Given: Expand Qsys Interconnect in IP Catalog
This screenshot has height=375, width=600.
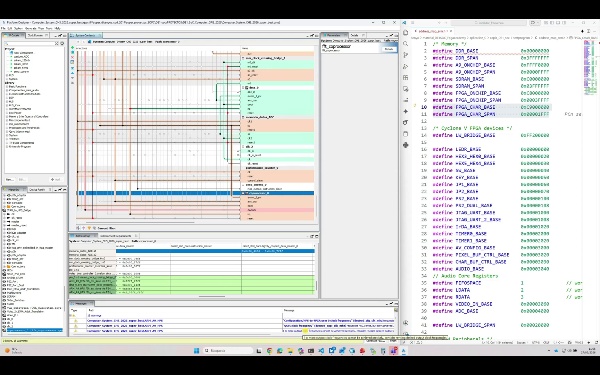Looking at the screenshot, I should [x=7, y=131].
